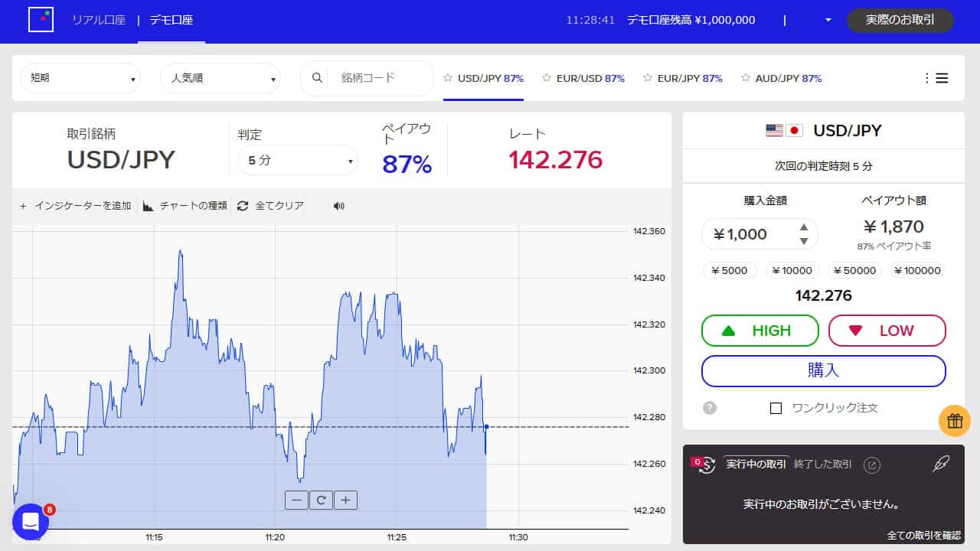The height and width of the screenshot is (551, 980).
Task: Open the 全ての取引を確認 link
Action: (x=924, y=535)
